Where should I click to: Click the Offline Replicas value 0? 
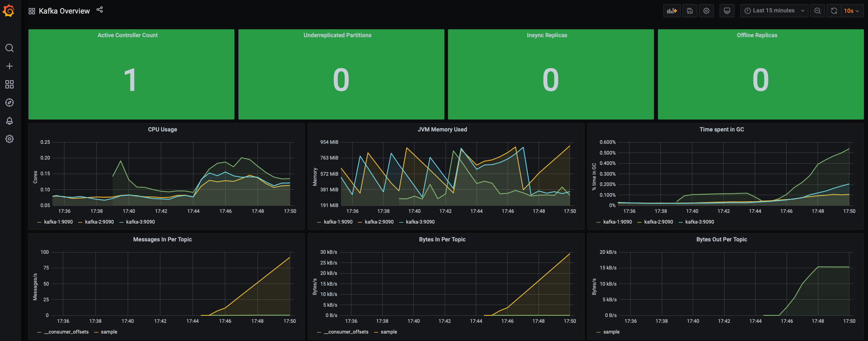pos(761,80)
